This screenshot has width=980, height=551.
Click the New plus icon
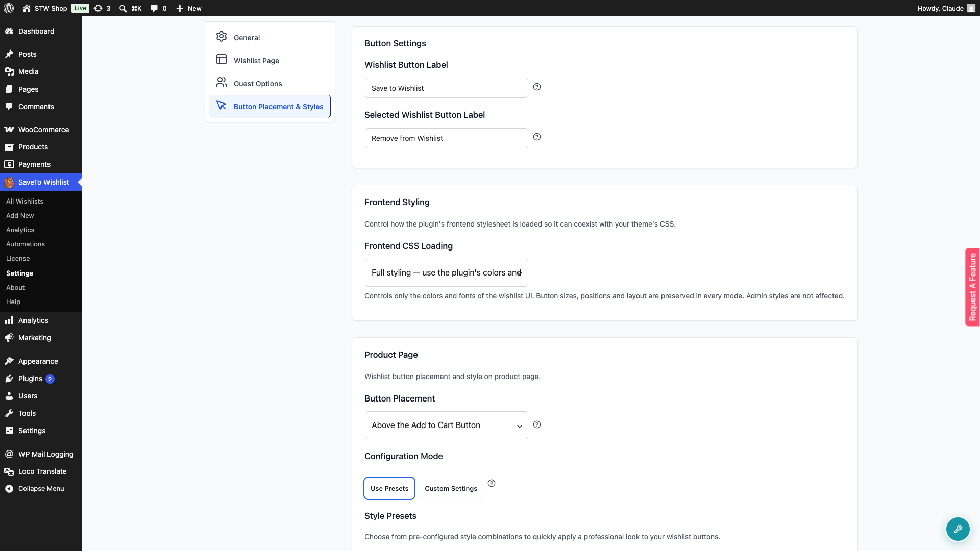(x=180, y=8)
